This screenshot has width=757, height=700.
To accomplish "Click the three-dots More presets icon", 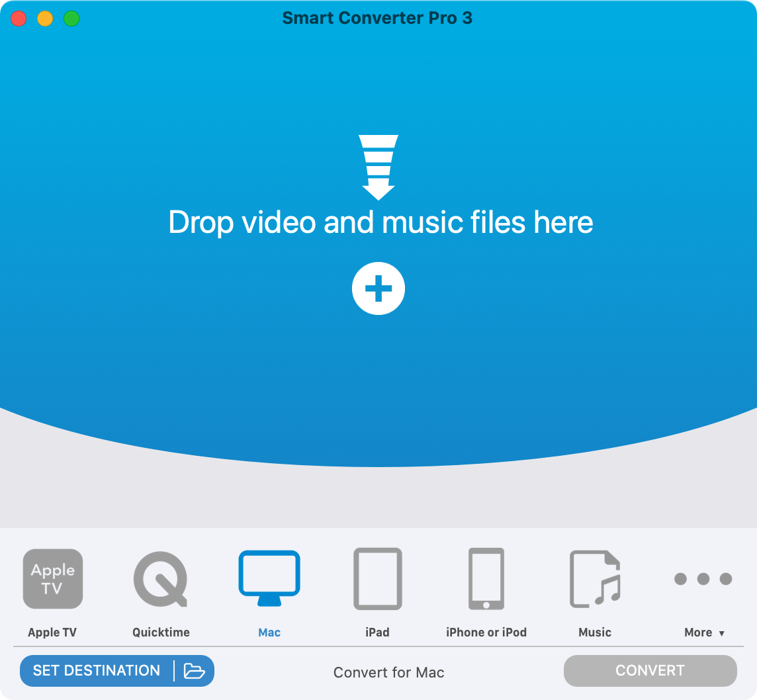I will (x=703, y=578).
